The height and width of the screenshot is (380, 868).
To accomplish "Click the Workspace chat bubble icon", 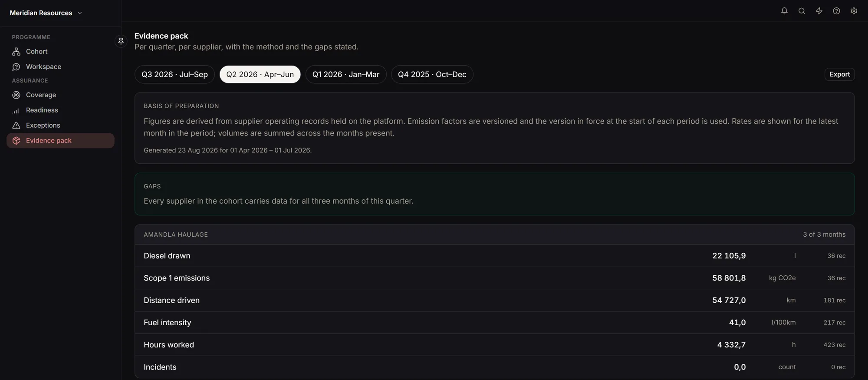I will [16, 67].
